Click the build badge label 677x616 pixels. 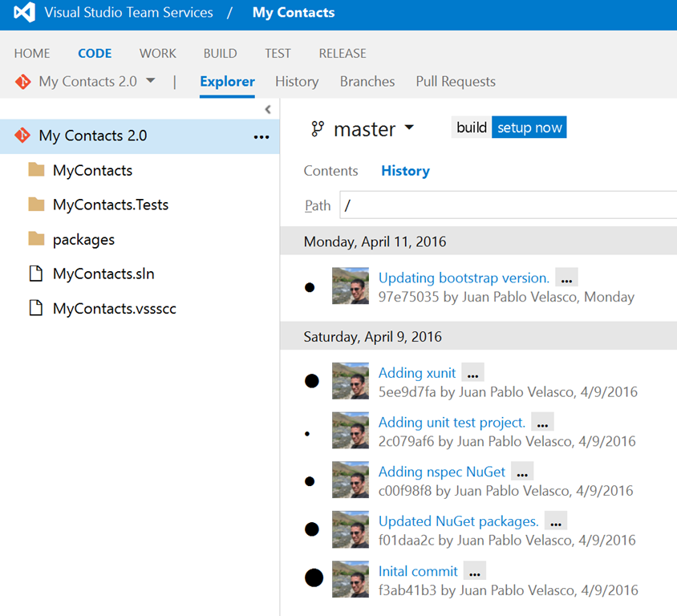tap(472, 128)
